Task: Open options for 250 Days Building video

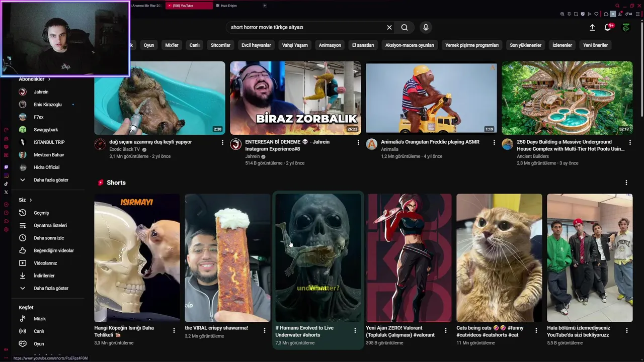Action: click(x=630, y=142)
